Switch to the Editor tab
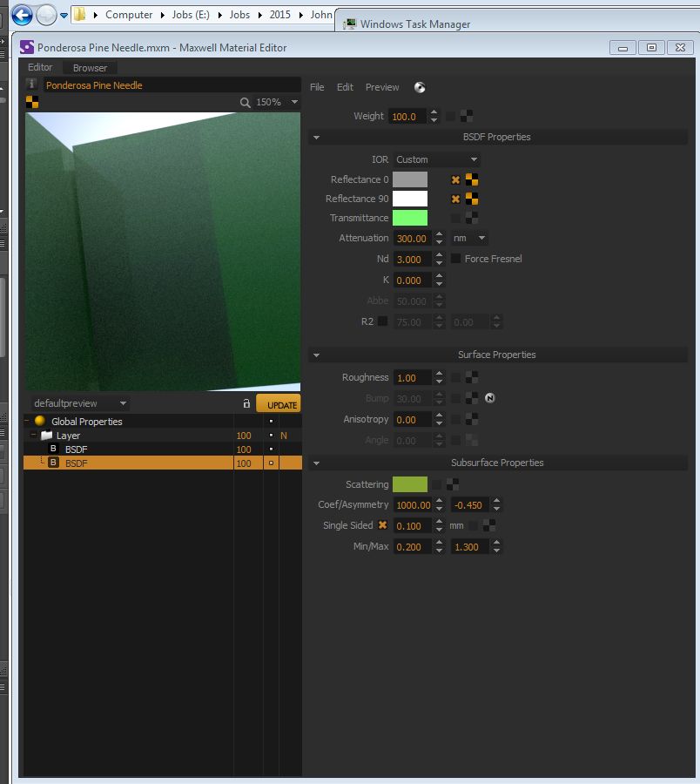The image size is (700, 784). point(40,67)
